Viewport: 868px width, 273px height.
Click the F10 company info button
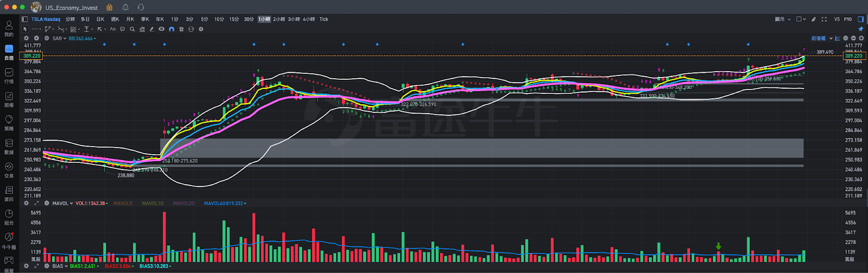pyautogui.click(x=847, y=19)
